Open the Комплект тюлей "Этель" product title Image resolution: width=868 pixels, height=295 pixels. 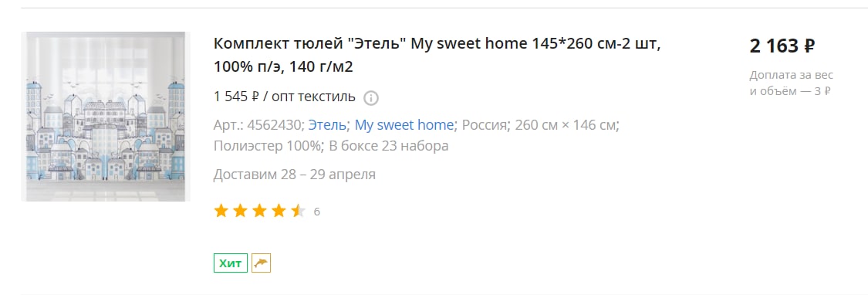click(x=437, y=55)
